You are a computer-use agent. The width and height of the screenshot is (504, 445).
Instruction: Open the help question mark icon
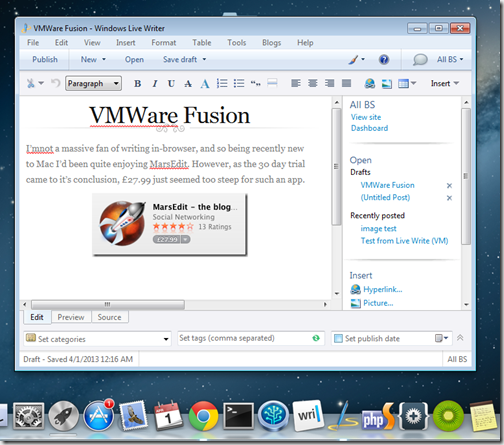[x=384, y=60]
